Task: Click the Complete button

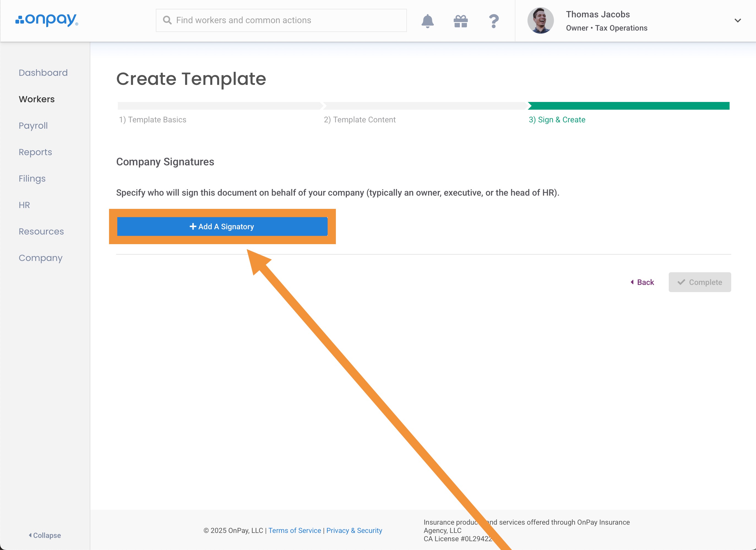Action: point(699,282)
